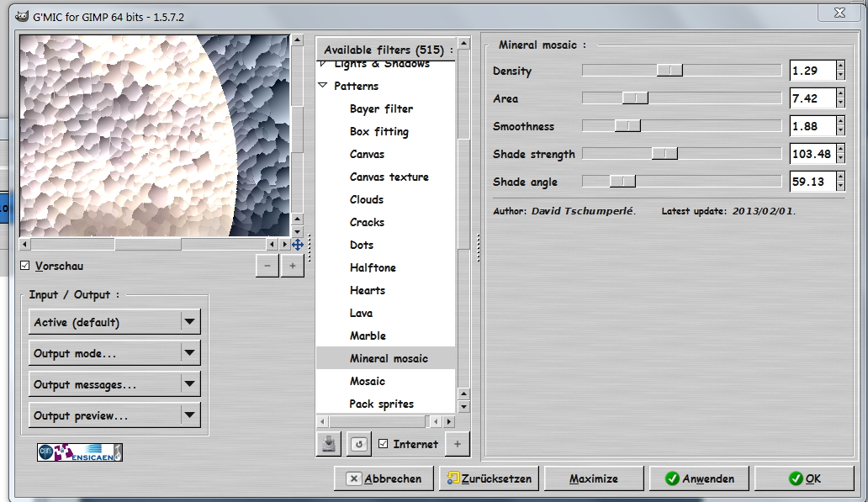Click the Zurücksetzen reset button
Screen dimensions: 868x502
point(490,478)
